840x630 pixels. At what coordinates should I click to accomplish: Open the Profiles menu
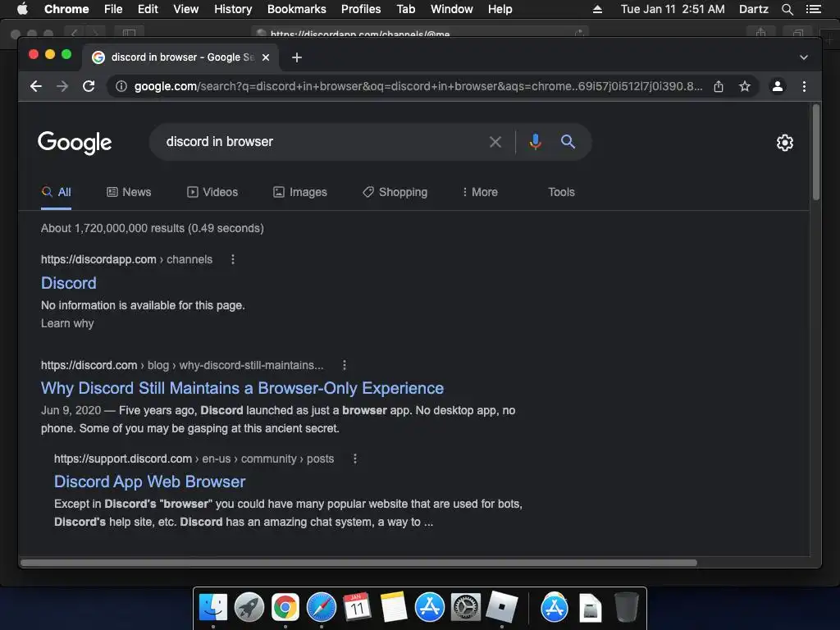pos(361,9)
